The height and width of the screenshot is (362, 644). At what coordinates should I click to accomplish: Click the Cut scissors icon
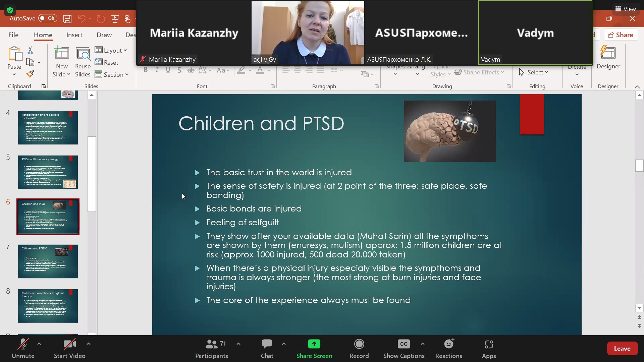coord(30,50)
